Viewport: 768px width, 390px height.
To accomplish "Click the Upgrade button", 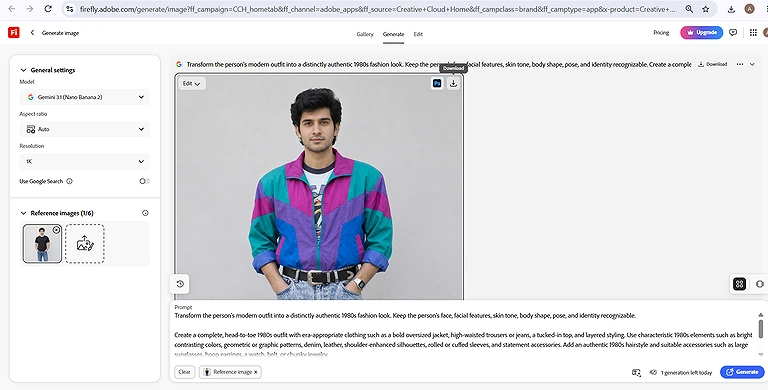I will (x=701, y=33).
